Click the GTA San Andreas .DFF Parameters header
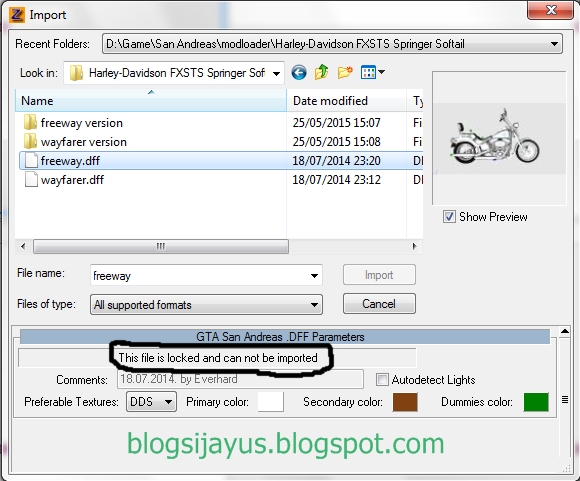 [285, 337]
